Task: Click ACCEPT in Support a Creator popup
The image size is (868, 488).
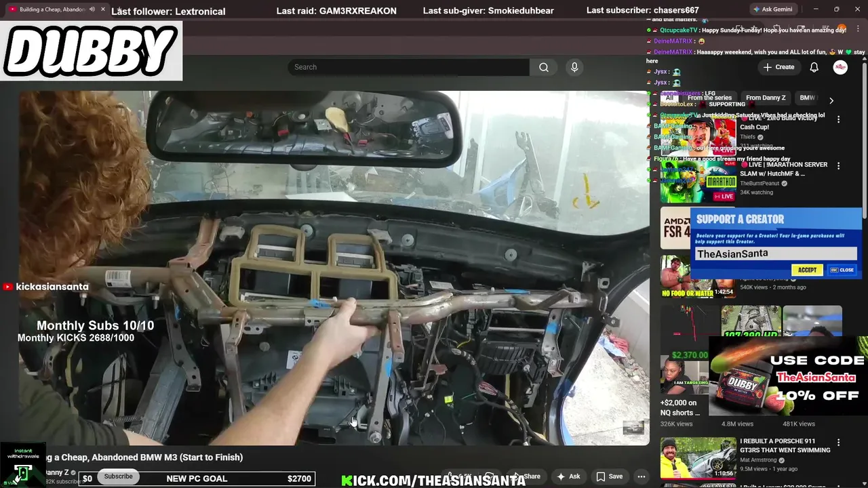Action: tap(807, 270)
